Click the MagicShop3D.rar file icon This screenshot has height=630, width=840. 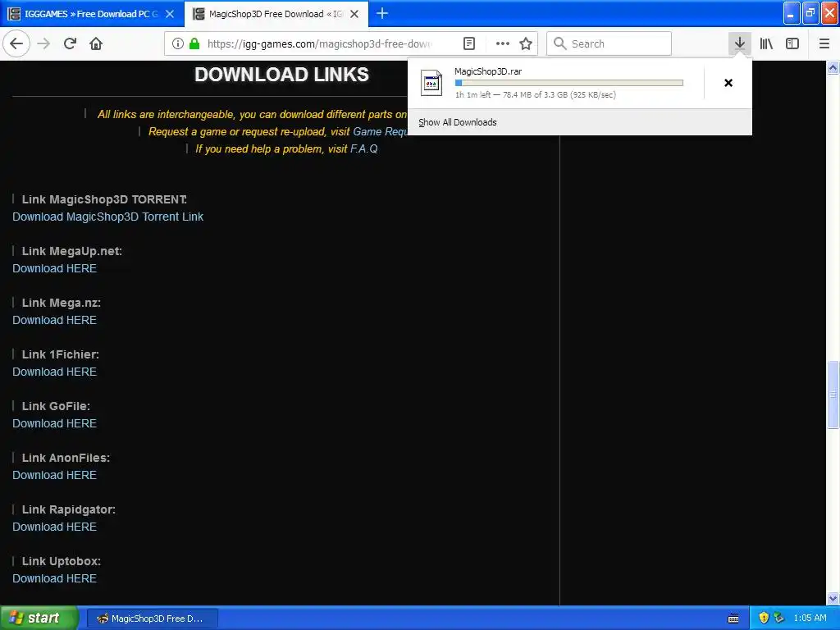click(431, 83)
